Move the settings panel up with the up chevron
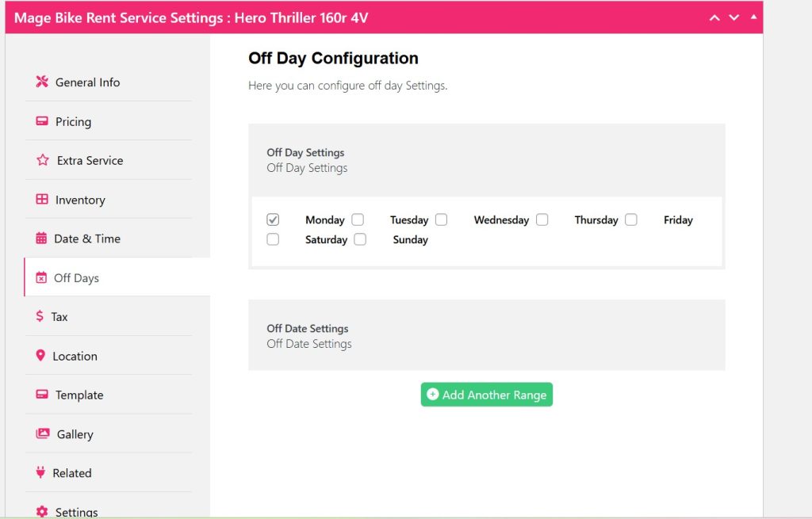812x519 pixels. [x=714, y=17]
